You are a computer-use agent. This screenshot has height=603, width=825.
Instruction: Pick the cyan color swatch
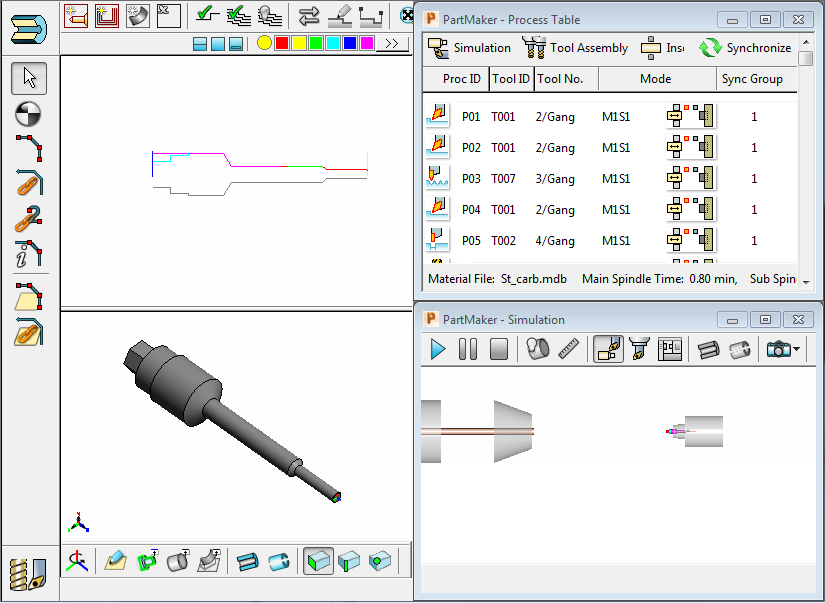click(333, 43)
